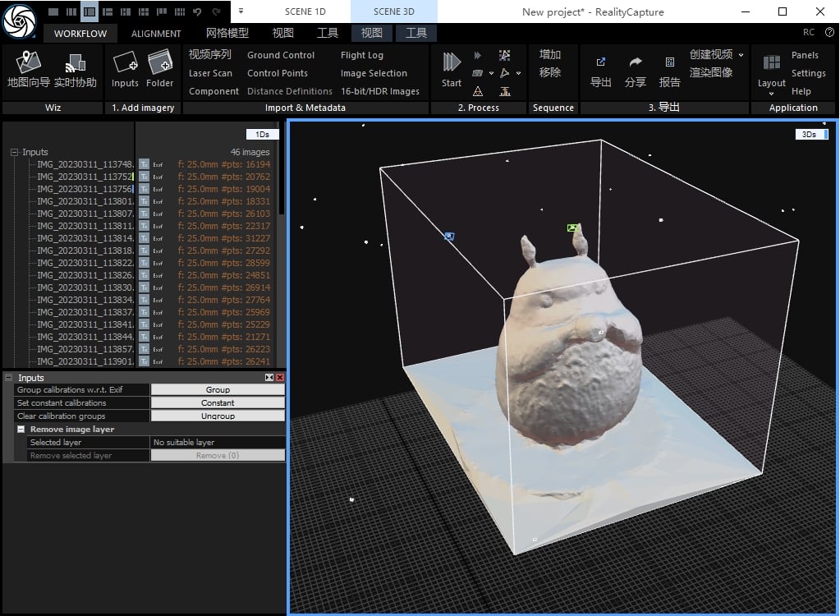Click the Redo arrow icon
840x616 pixels.
[216, 11]
